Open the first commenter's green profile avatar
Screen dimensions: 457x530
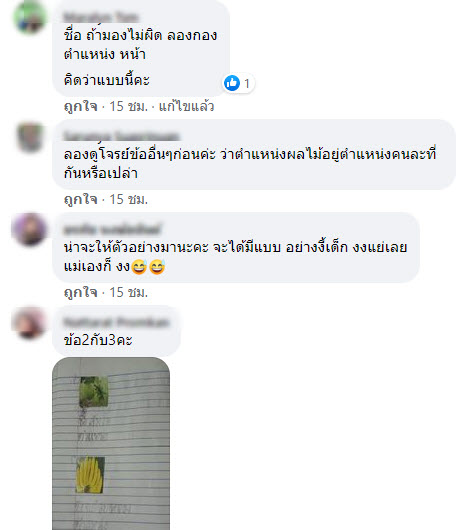pos(30,17)
